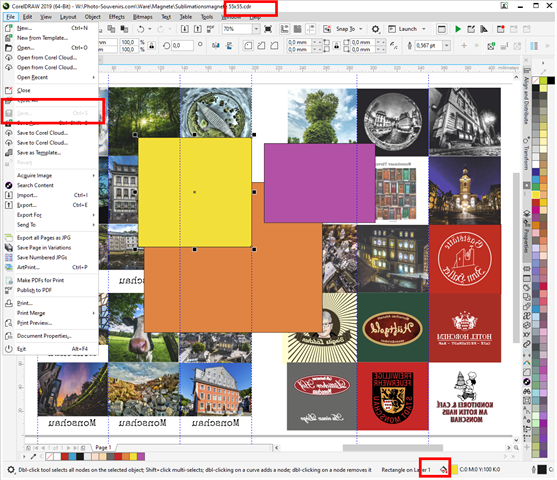Select the Scalloped corner icon
The image size is (557, 480).
point(261,45)
